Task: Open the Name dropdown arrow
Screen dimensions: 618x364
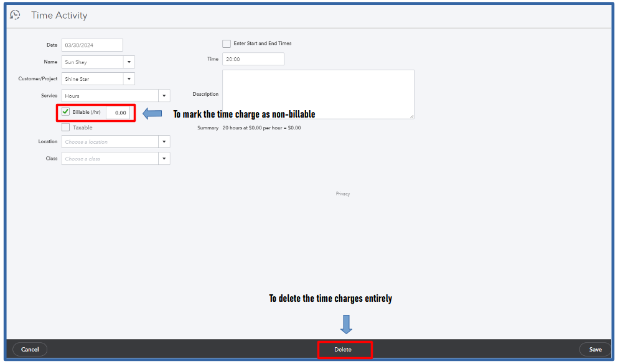Action: pos(129,62)
